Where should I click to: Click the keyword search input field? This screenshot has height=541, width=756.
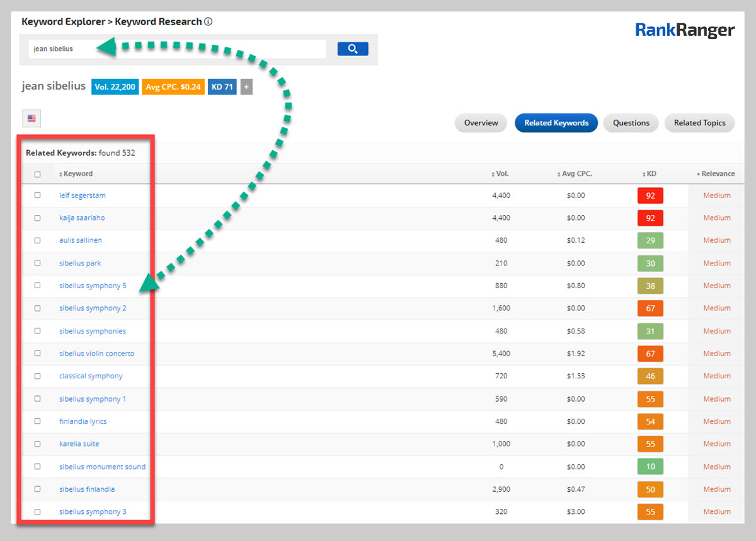pyautogui.click(x=178, y=49)
